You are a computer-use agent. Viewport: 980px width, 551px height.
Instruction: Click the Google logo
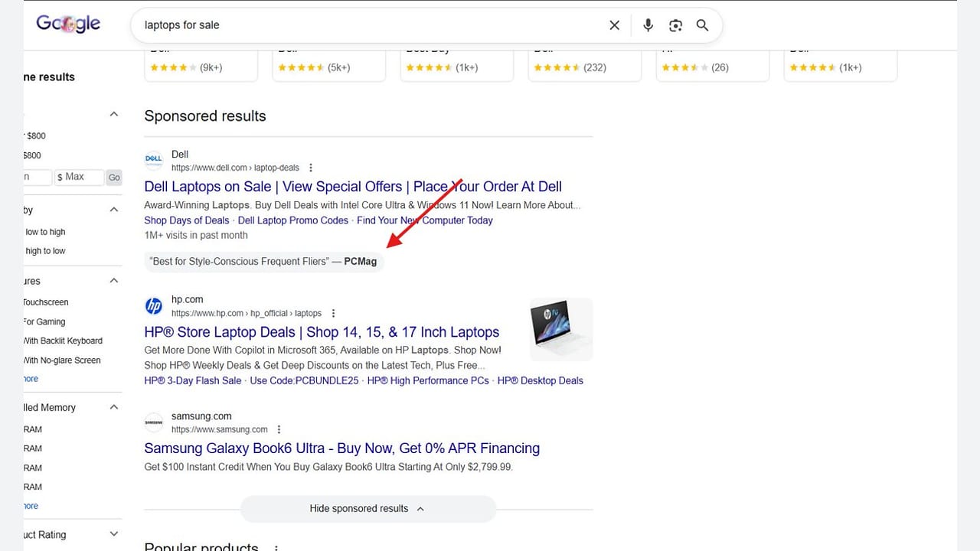[x=68, y=24]
